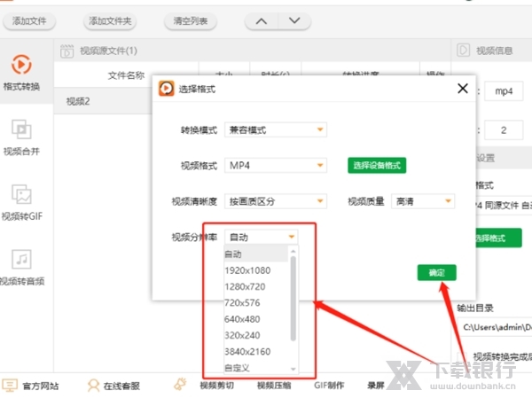This screenshot has width=532, height=398.
Task: Click the green 选择设备格式 button
Action: (x=377, y=165)
